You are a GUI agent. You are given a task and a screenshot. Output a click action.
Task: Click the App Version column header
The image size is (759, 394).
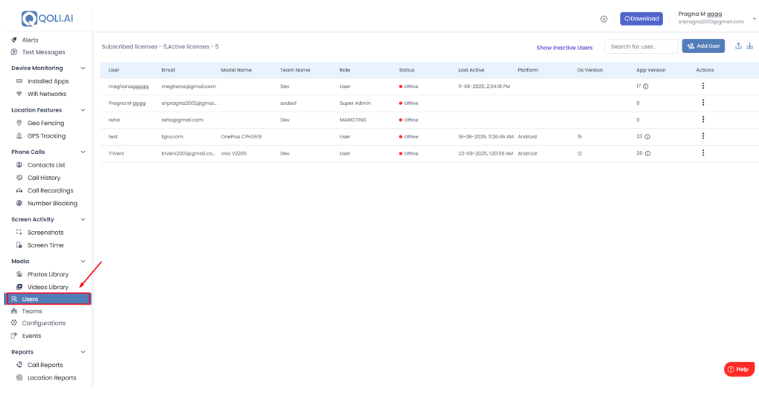tap(651, 70)
